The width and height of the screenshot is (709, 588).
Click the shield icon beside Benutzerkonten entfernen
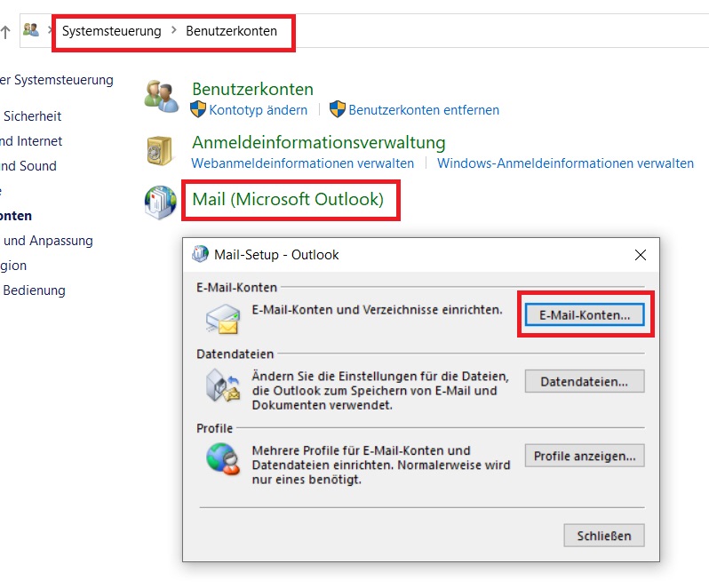(338, 109)
